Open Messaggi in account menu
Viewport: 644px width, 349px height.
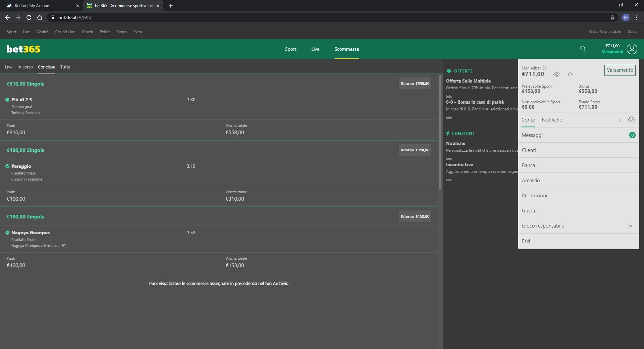(578, 135)
